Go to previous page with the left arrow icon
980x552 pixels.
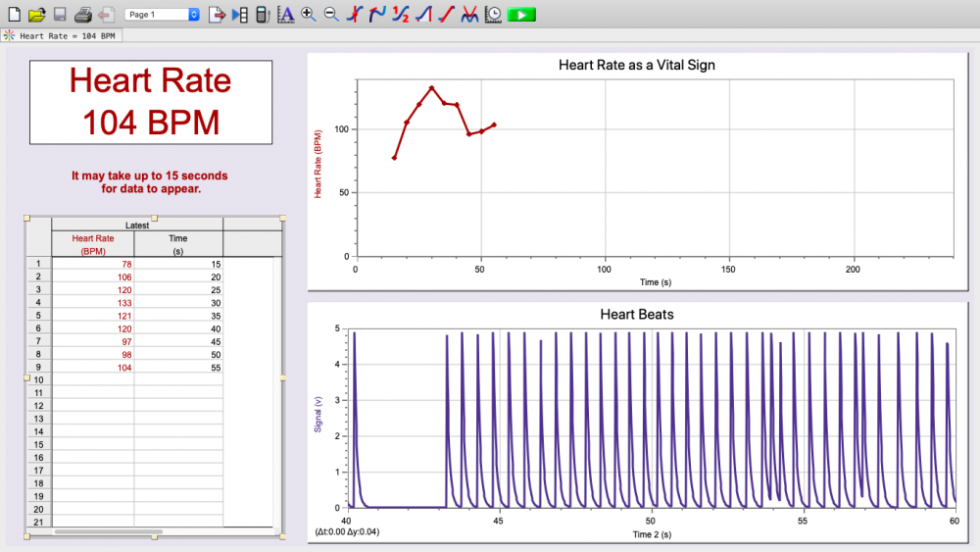pyautogui.click(x=106, y=15)
